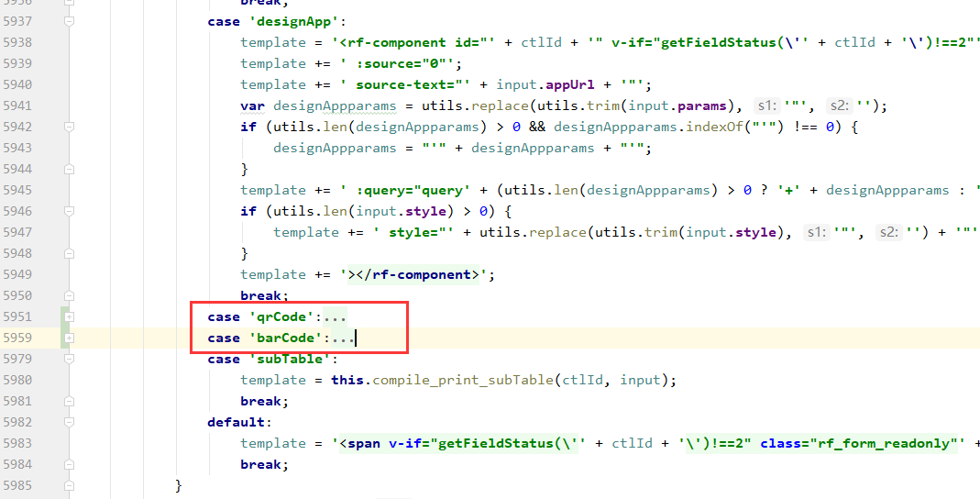This screenshot has width=980, height=499.
Task: Expand the folded 'barCode' case gutter marker
Action: [x=68, y=338]
